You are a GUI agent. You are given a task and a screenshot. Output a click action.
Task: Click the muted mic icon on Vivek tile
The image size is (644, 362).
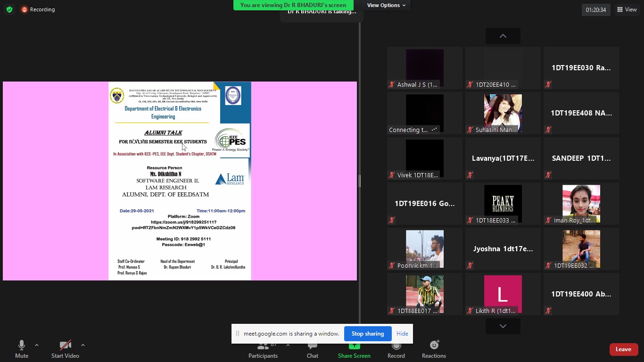pos(392,175)
